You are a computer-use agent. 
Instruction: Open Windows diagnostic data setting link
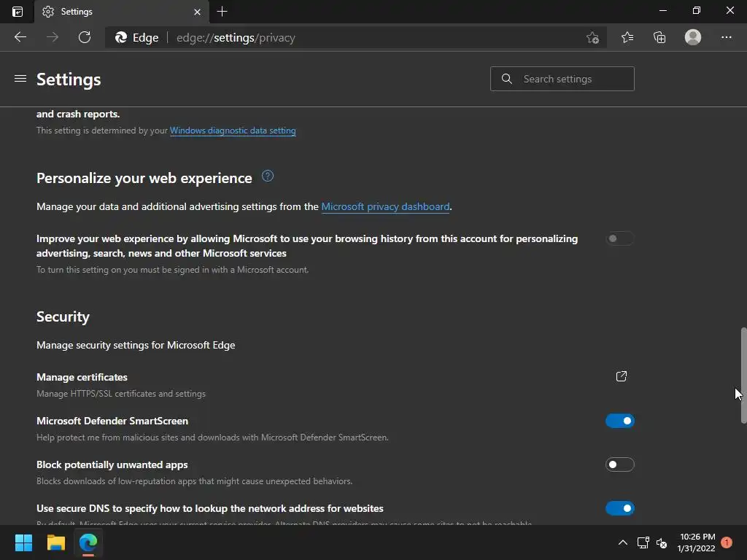(x=233, y=131)
